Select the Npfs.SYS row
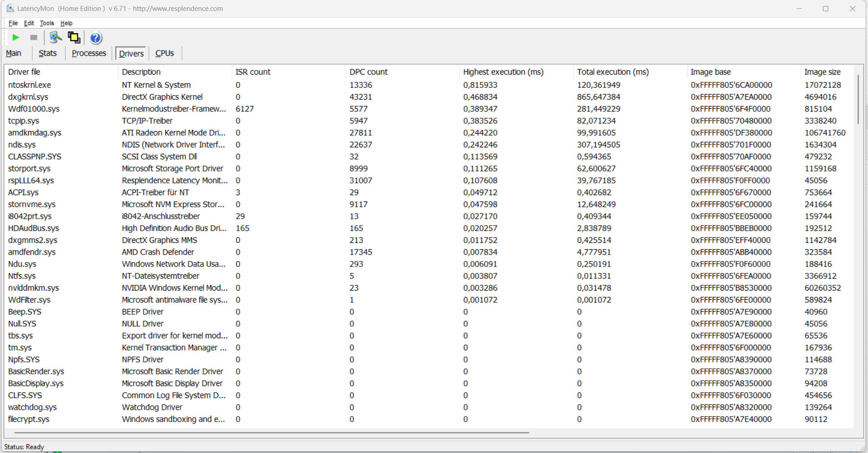 [429, 360]
